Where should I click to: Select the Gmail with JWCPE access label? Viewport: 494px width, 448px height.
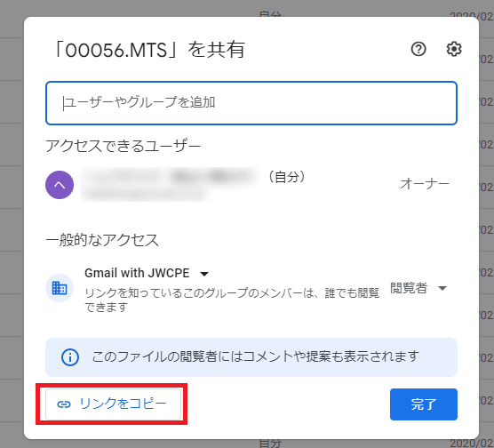(137, 273)
